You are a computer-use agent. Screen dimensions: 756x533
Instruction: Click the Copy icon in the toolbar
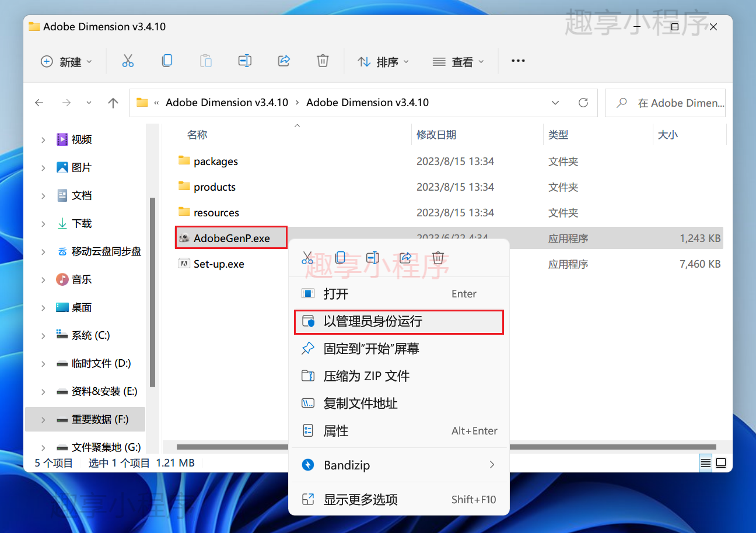[167, 61]
